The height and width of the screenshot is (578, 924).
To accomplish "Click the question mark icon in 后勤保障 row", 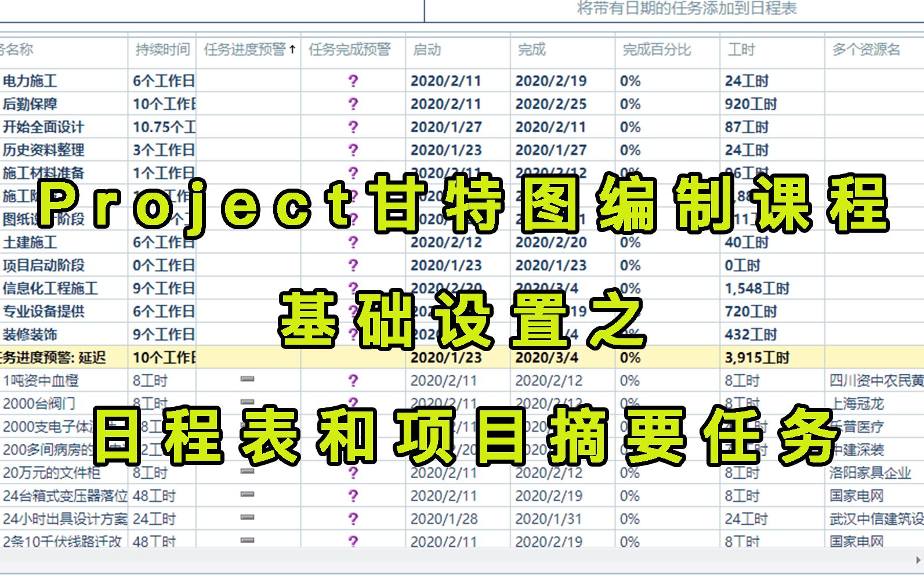I will [353, 104].
